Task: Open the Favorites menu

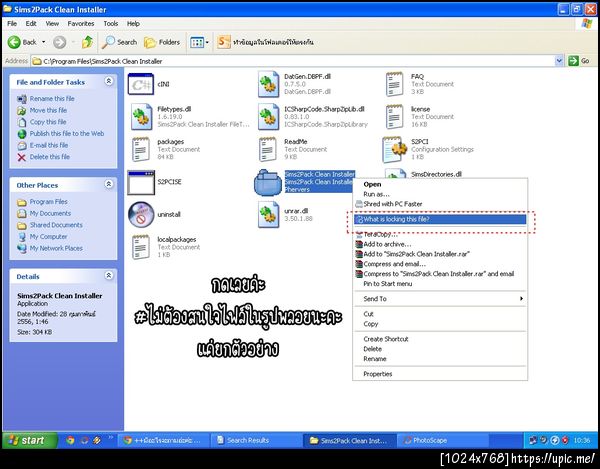Action: pos(81,24)
